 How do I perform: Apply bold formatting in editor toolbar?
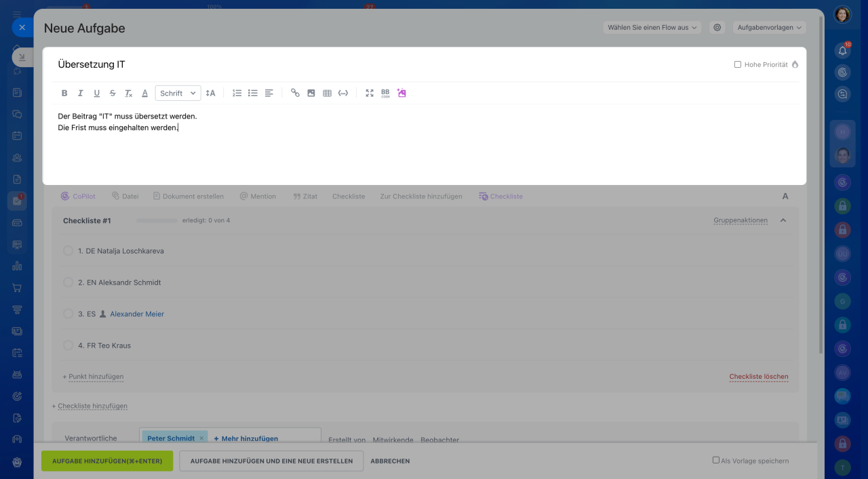[64, 93]
